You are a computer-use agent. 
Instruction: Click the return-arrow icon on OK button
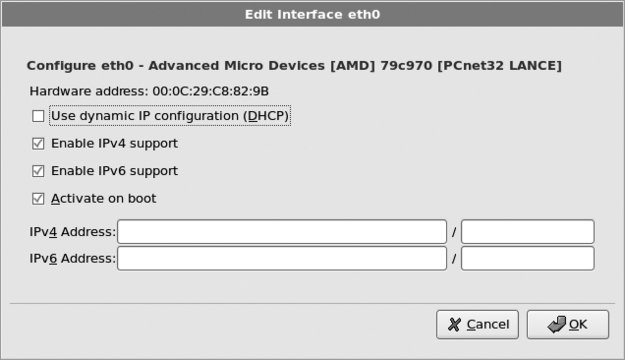point(556,325)
